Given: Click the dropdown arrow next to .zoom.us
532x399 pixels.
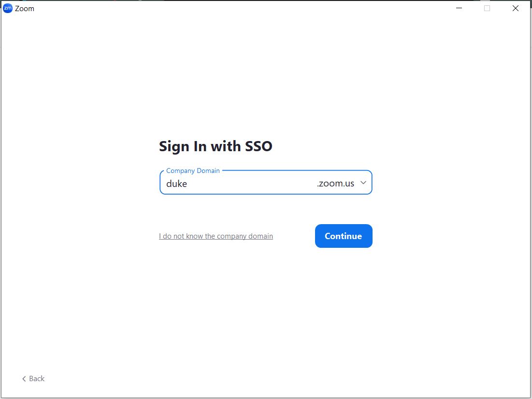Looking at the screenshot, I should point(363,183).
